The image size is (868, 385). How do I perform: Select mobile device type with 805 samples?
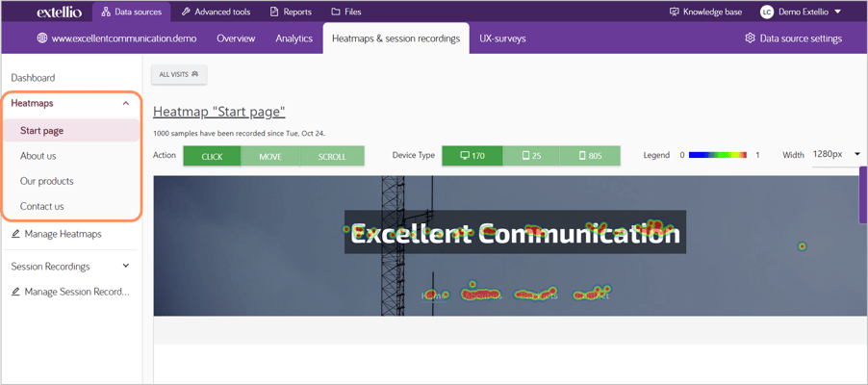click(590, 156)
